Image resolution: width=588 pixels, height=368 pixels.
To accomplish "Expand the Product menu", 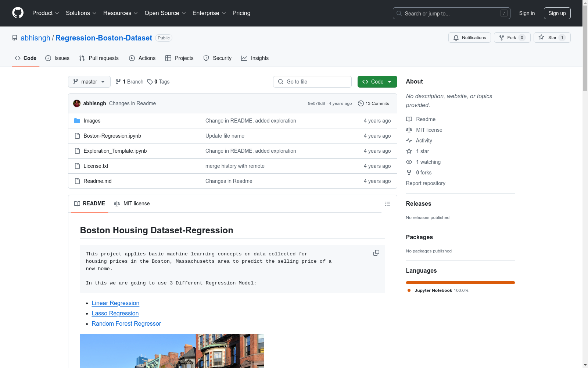I will tap(46, 13).
